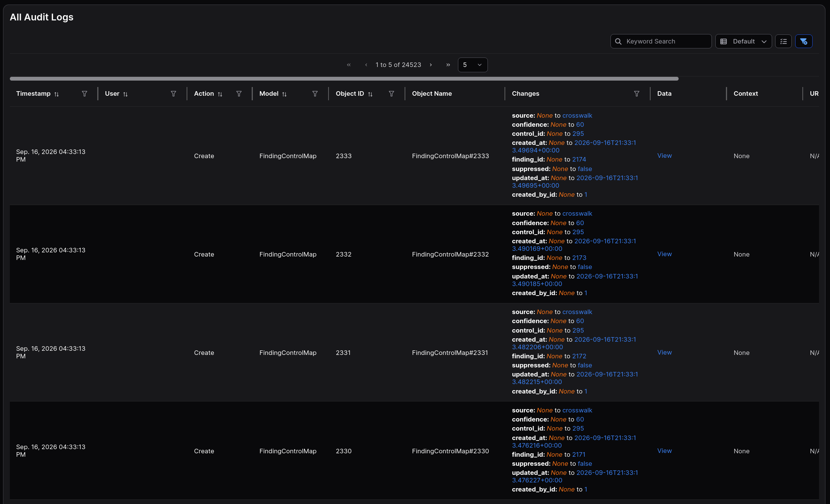The image size is (830, 504).
Task: Focus the Keyword Search field
Action: pos(661,41)
